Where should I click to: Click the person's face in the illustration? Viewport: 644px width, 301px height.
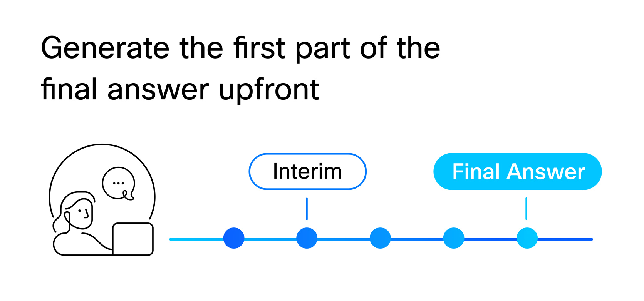pos(82,214)
